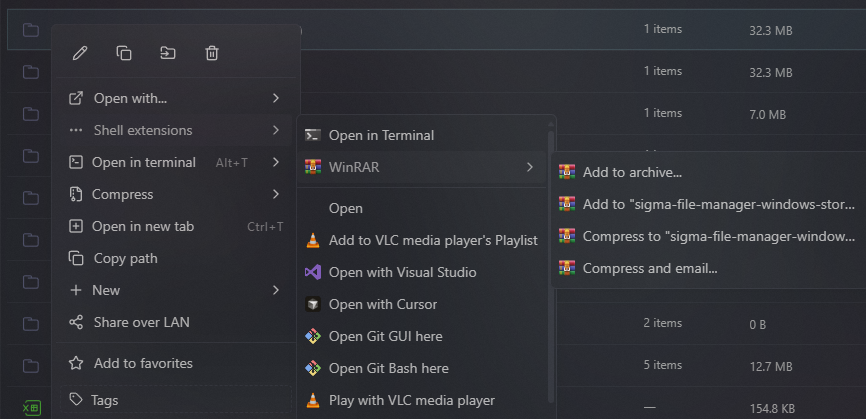
Task: Click Copy path
Action: 176,258
